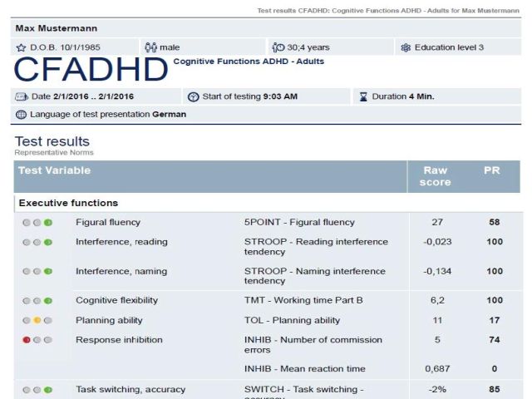Click the clock icon for Start of testing
The height and width of the screenshot is (399, 532).
coord(193,96)
